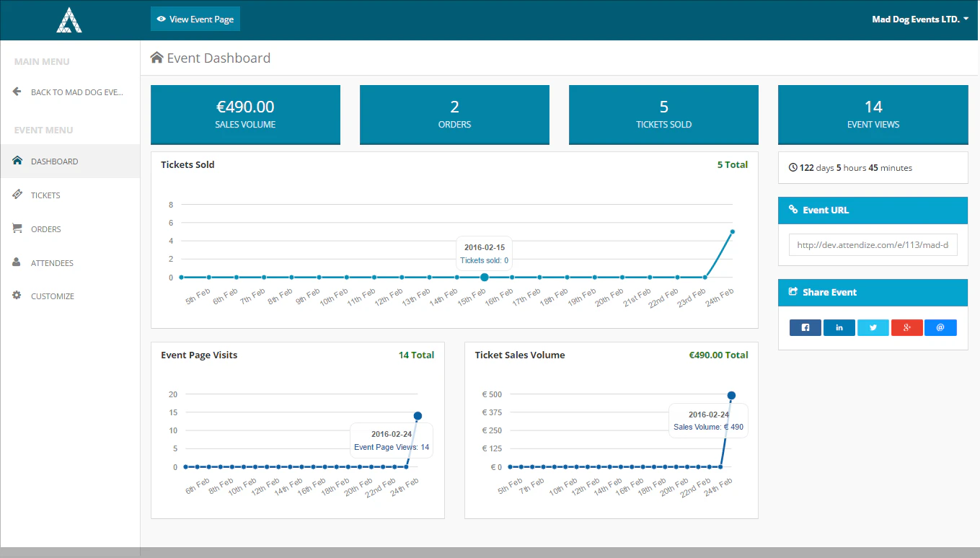Image resolution: width=980 pixels, height=558 pixels.
Task: Click the Attendize triangle logo
Action: (x=69, y=19)
